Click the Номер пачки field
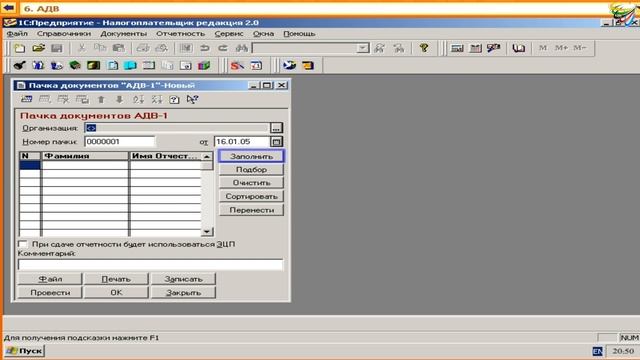Screen dimensions: 640x360 [x=120, y=142]
